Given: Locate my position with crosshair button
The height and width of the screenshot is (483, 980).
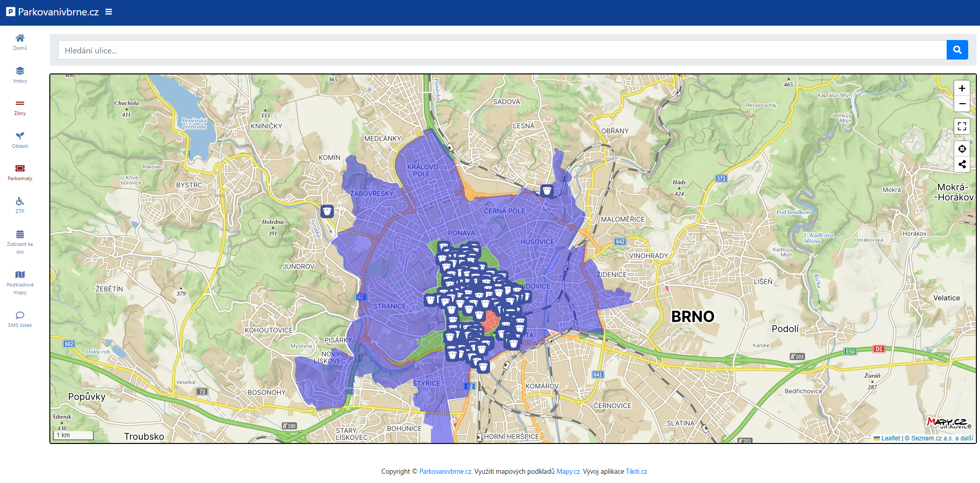Looking at the screenshot, I should (962, 149).
